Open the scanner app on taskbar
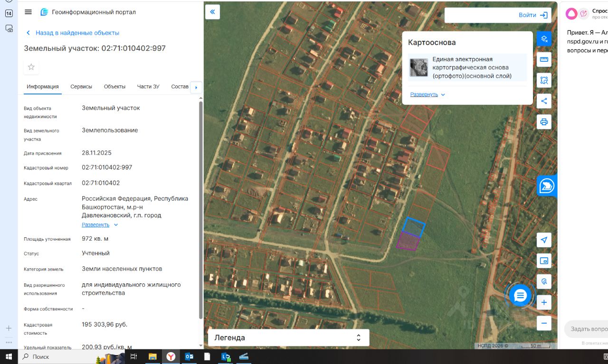 click(244, 356)
